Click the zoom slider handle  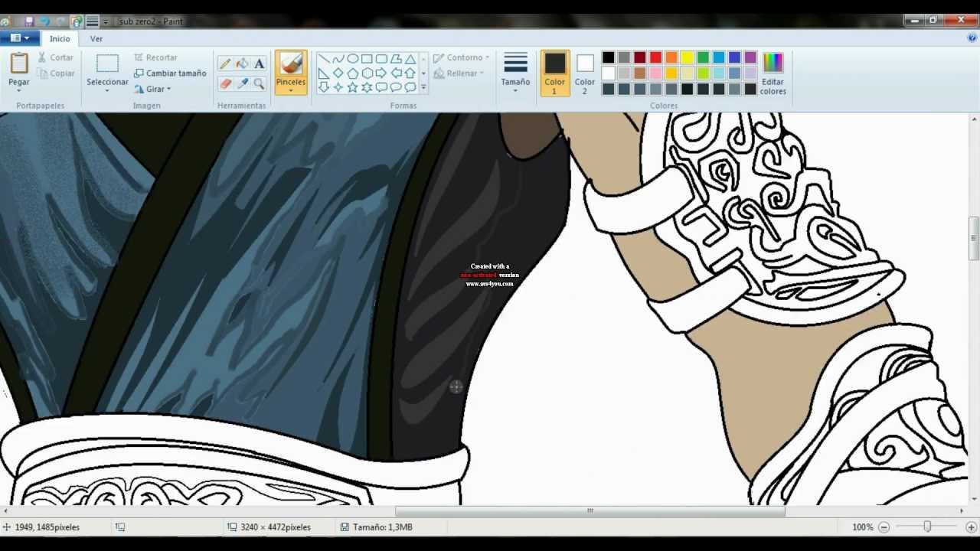(927, 527)
